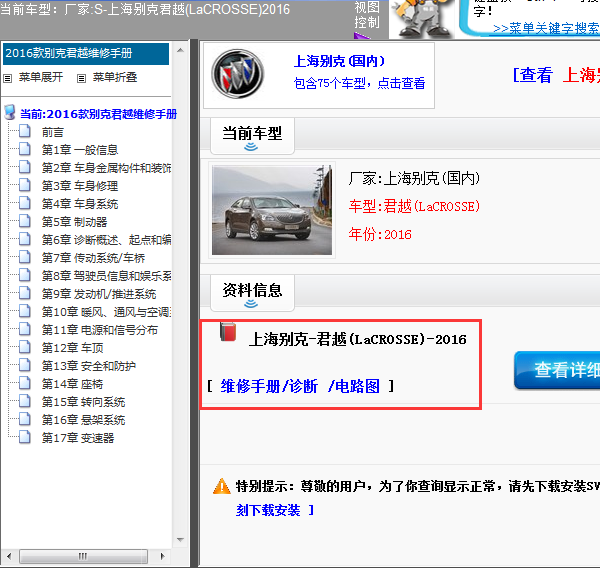
Task: Click 上海别克-君越(LaCROSSE)-2016 title
Action: coord(358,339)
